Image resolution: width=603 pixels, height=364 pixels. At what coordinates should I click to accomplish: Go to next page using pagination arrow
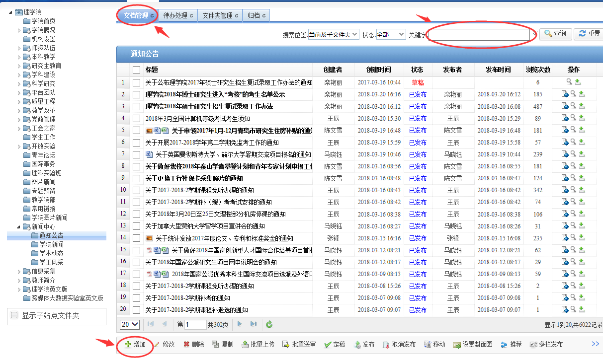(x=240, y=324)
